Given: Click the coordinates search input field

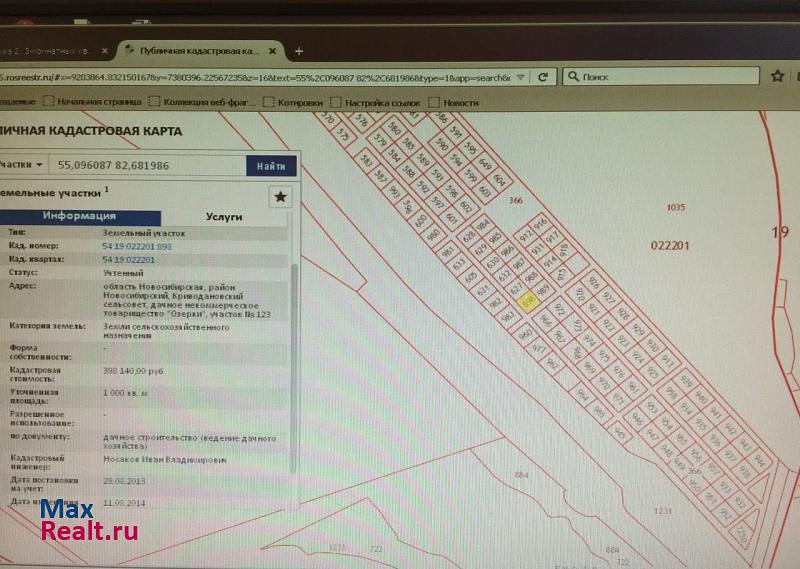Looking at the screenshot, I should click(x=145, y=166).
